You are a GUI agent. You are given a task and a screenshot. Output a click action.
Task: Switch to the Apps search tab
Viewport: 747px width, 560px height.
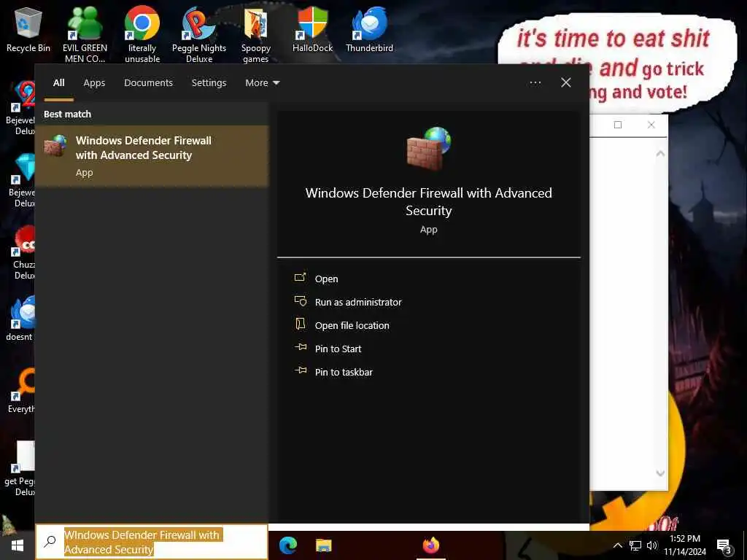(94, 83)
